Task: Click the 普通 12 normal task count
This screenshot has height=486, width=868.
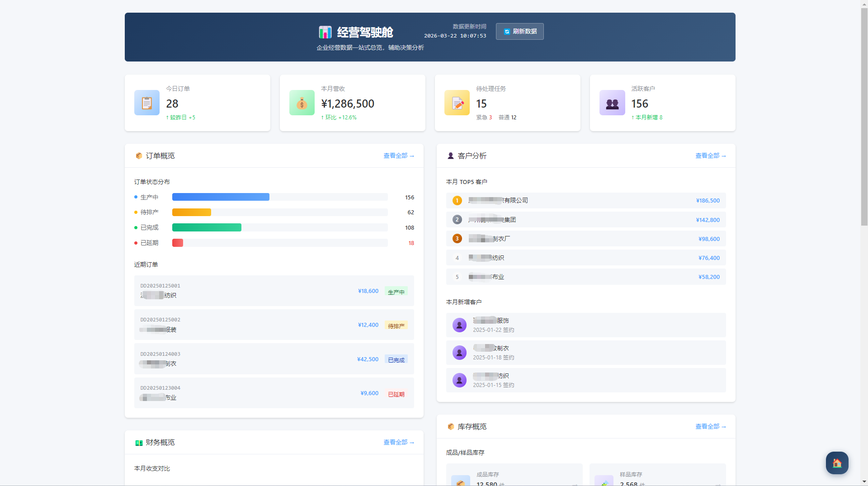Action: [x=507, y=118]
